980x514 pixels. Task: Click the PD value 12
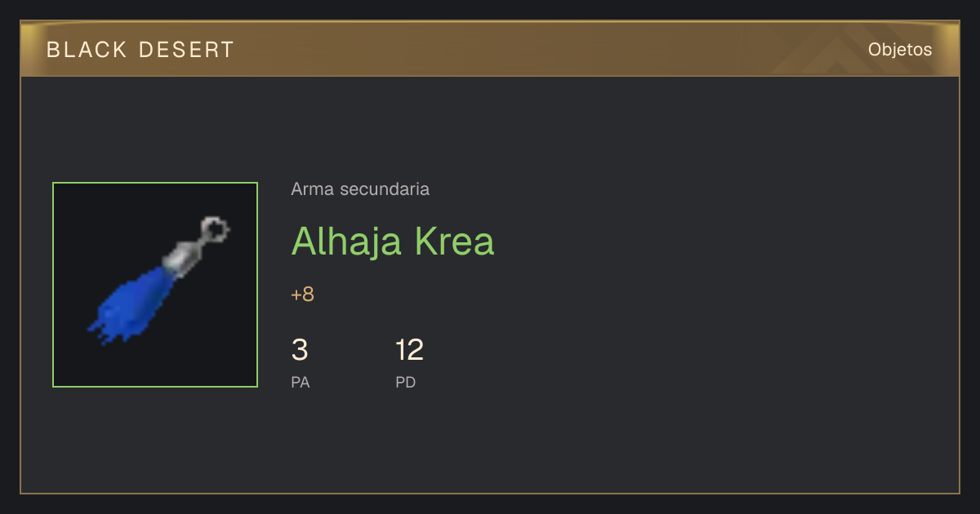point(410,350)
